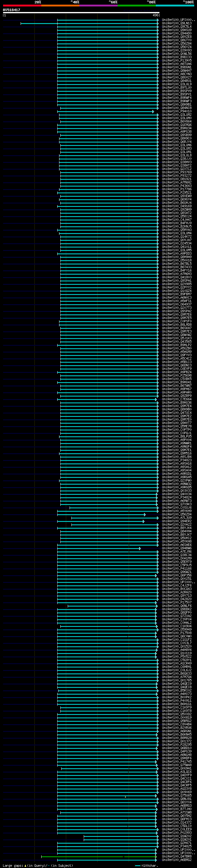This screenshot has width=197, height=868.
Task: Select hit label UniRef100_C0SUJ6
Action: click(x=177, y=507)
